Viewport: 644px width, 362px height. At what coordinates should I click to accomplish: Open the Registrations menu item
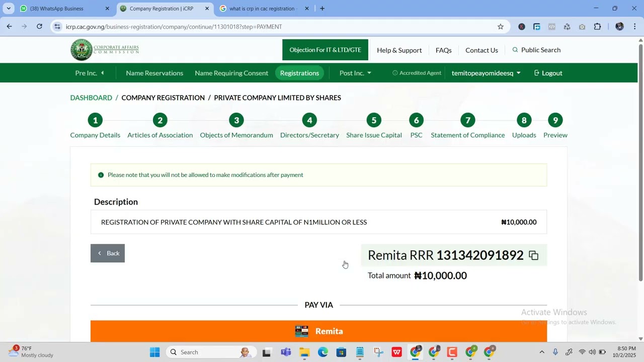click(x=299, y=73)
